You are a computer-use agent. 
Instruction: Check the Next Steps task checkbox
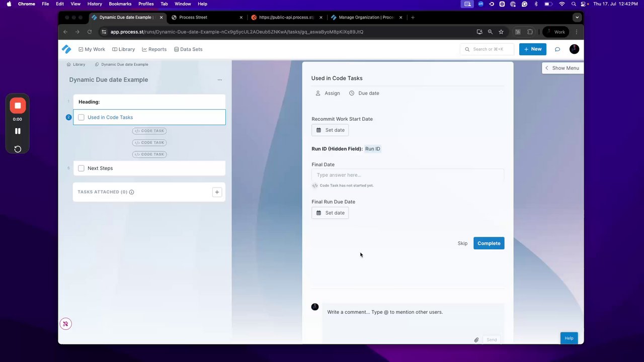click(81, 168)
